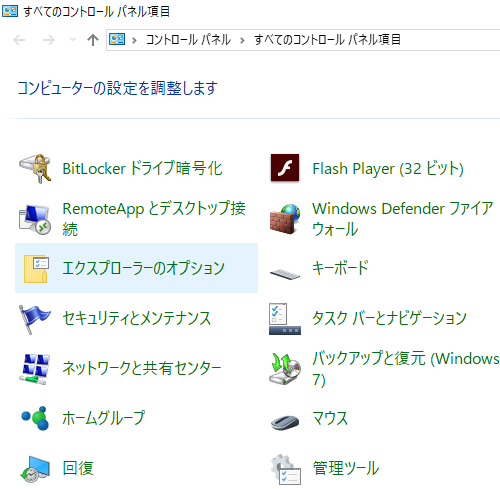
Task: Click the Windows Defender firewall brick icon
Action: [285, 219]
